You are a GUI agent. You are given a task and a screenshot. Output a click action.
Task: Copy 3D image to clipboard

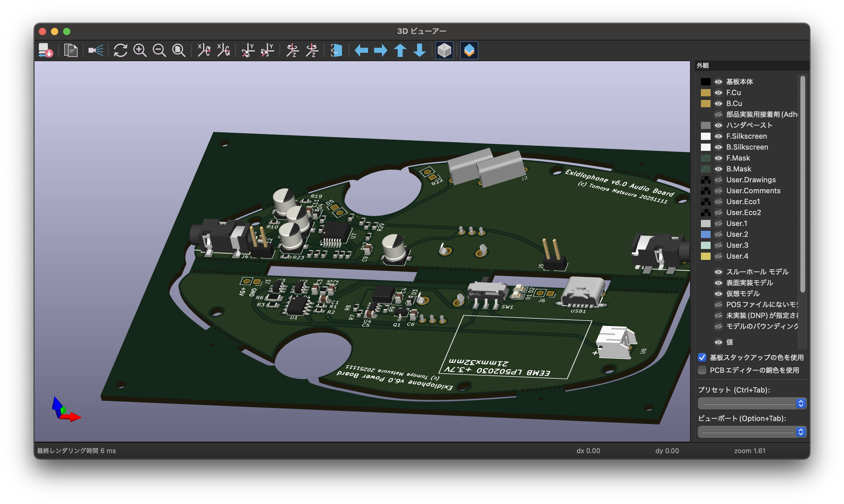pyautogui.click(x=71, y=50)
